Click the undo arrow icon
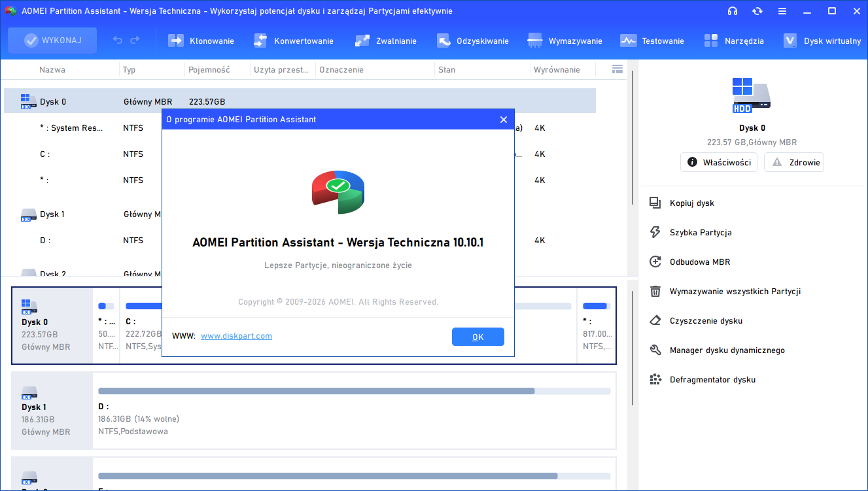This screenshot has width=868, height=491. click(x=118, y=41)
